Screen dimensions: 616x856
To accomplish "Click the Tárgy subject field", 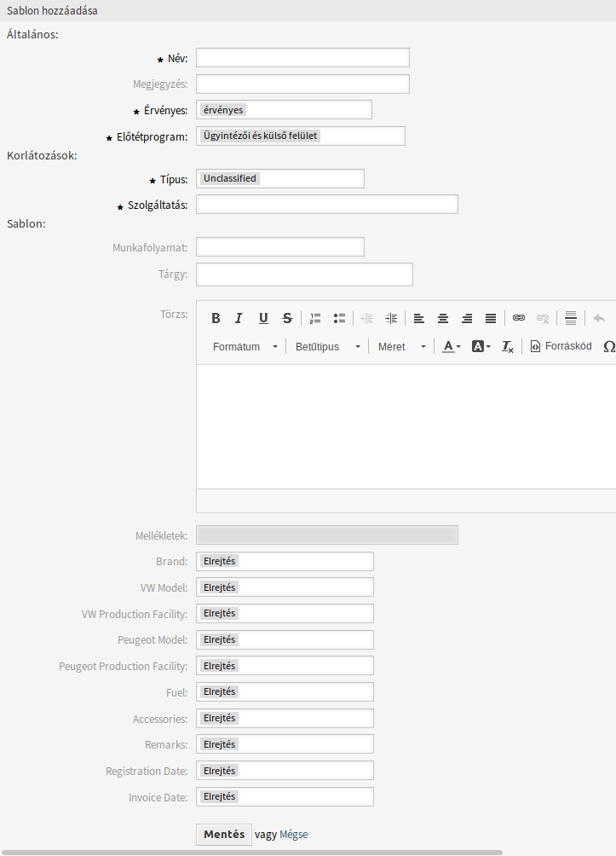I will [x=304, y=275].
